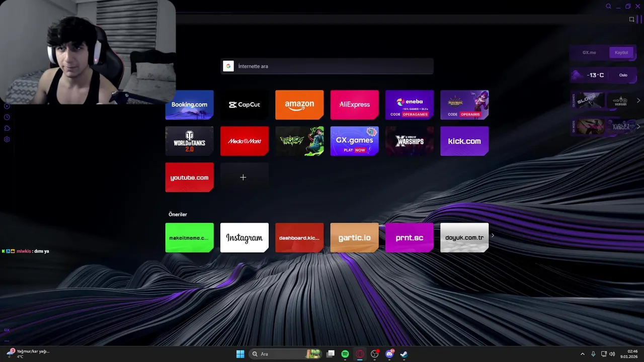The height and width of the screenshot is (362, 644).
Task: Open the weather widget on the taskbar
Action: click(x=28, y=353)
